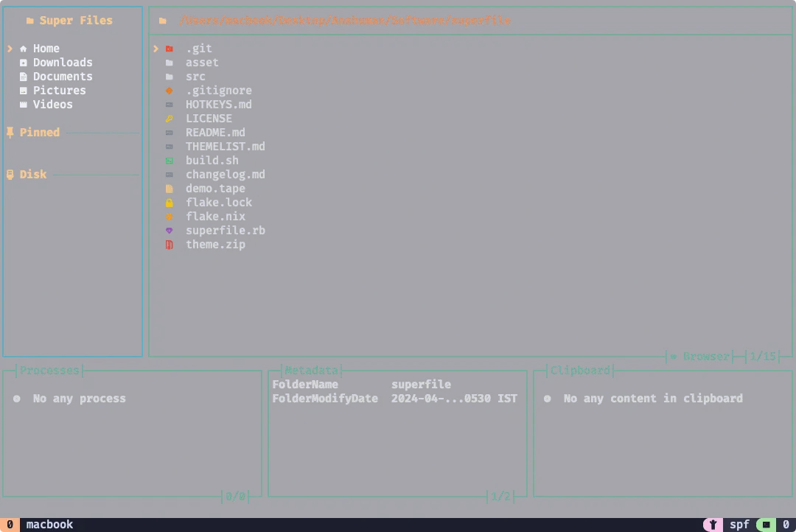Open the src folder
Screen dimensions: 796x532
click(195, 77)
